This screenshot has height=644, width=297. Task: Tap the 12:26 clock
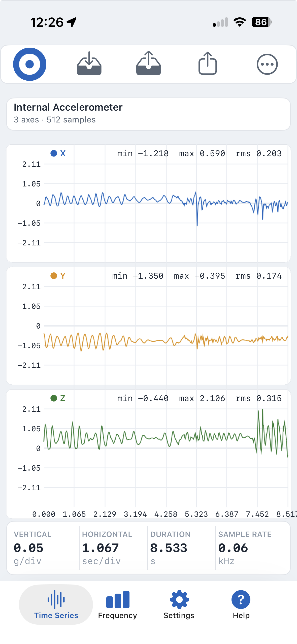[47, 22]
